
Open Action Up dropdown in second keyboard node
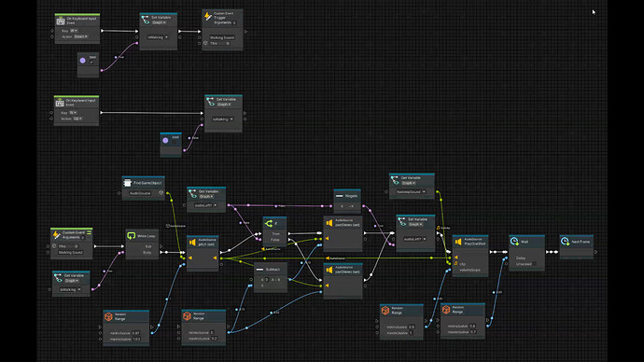pyautogui.click(x=77, y=118)
